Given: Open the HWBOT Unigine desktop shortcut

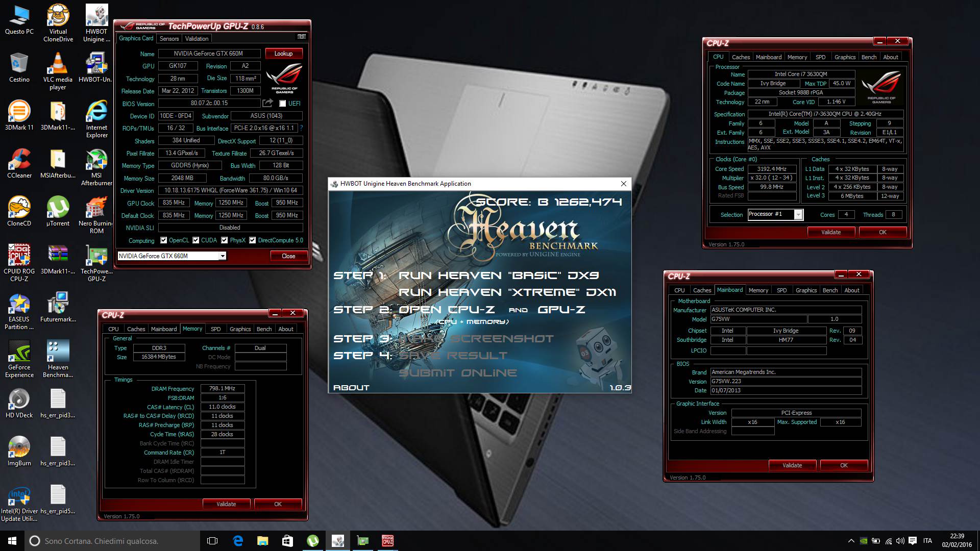Looking at the screenshot, I should [x=96, y=23].
